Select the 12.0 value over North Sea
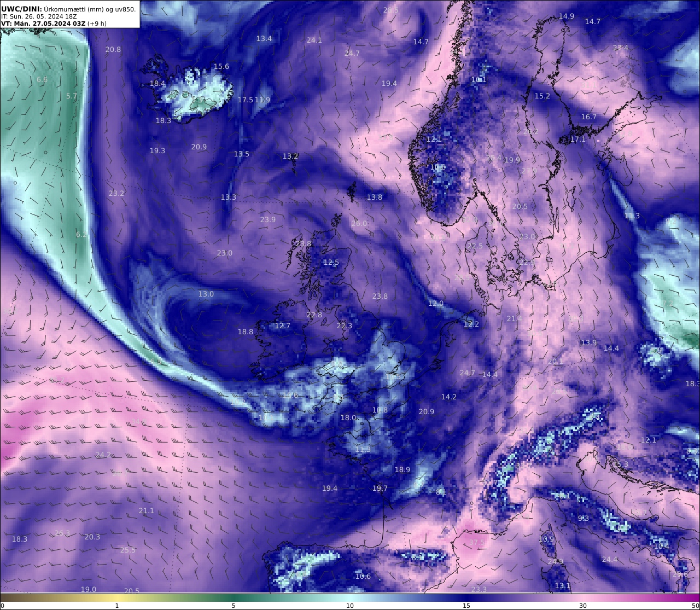Screen dimensions: 700x610 pyautogui.click(x=436, y=304)
